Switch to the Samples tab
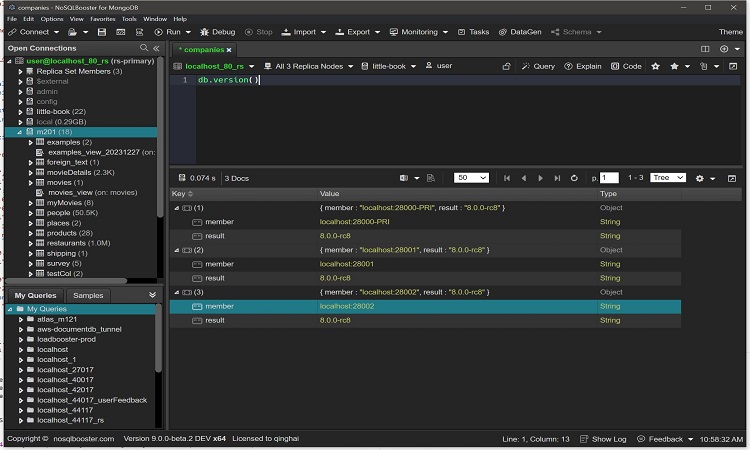Viewport: 750px width, 450px height. point(88,295)
